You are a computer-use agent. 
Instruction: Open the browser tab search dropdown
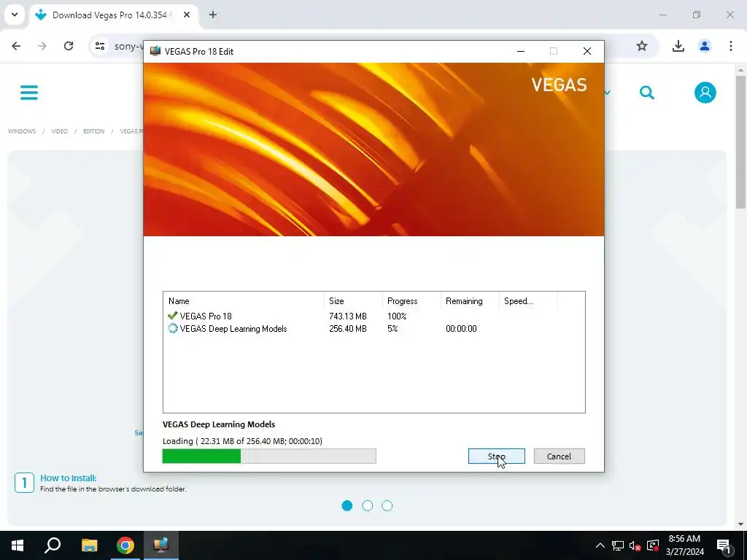coord(15,15)
